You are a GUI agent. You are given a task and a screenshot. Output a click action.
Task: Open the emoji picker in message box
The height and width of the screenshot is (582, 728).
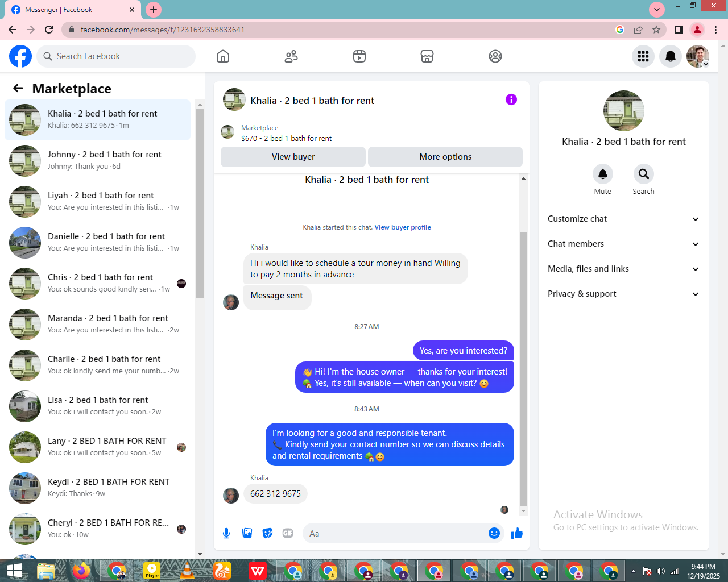click(x=494, y=533)
